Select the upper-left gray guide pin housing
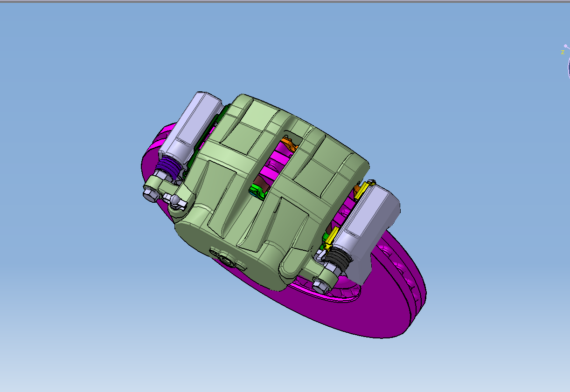The height and width of the screenshot is (392, 570). pos(194,123)
